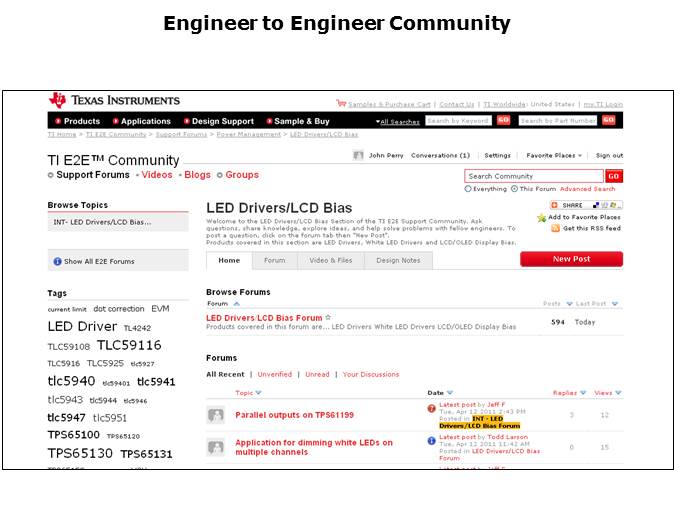Viewport: 674px width, 506px height.
Task: Click the Texas Instruments logo
Action: pos(114,100)
